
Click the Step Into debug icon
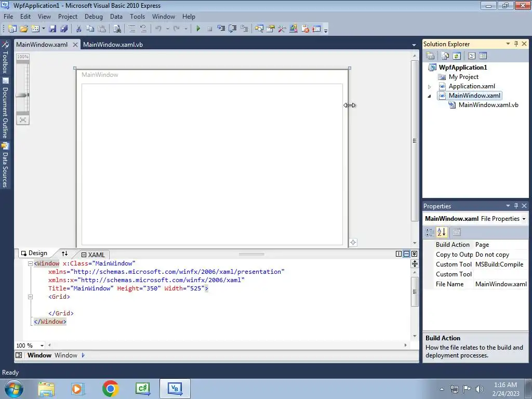pos(221,29)
